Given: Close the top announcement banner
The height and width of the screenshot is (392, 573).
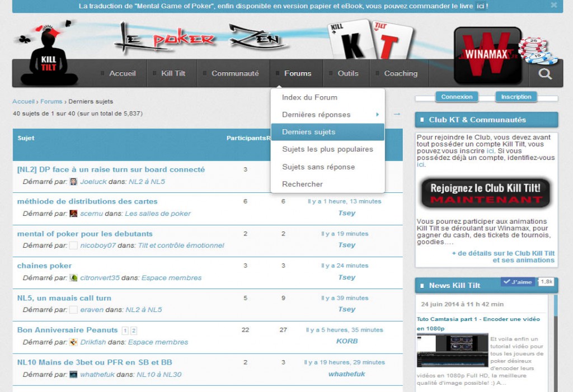Looking at the screenshot, I should tap(554, 5).
